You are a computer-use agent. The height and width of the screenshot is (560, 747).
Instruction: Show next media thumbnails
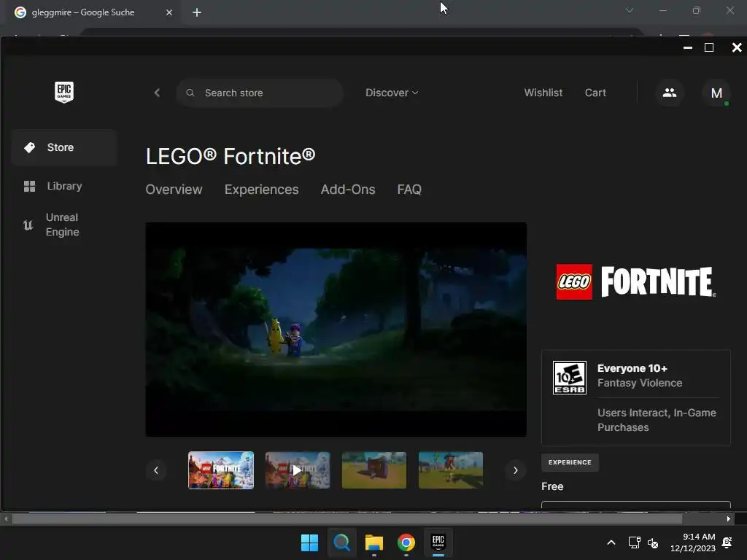pyautogui.click(x=516, y=470)
